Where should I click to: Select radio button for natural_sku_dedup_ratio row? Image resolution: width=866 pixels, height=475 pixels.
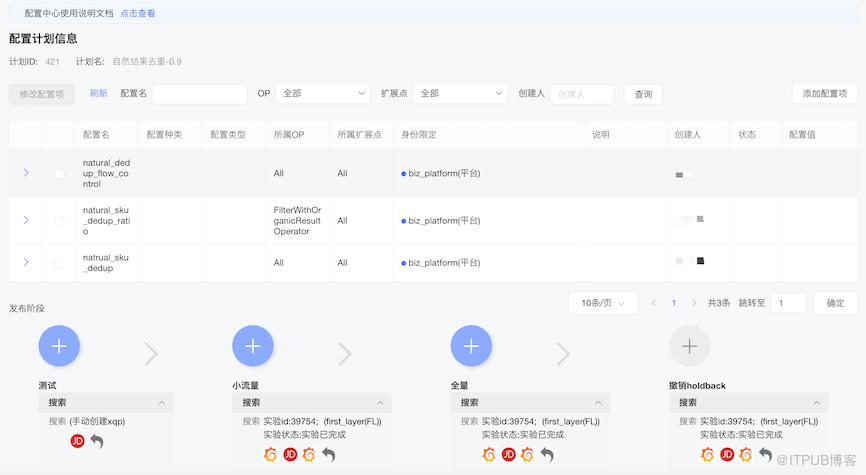click(x=59, y=221)
